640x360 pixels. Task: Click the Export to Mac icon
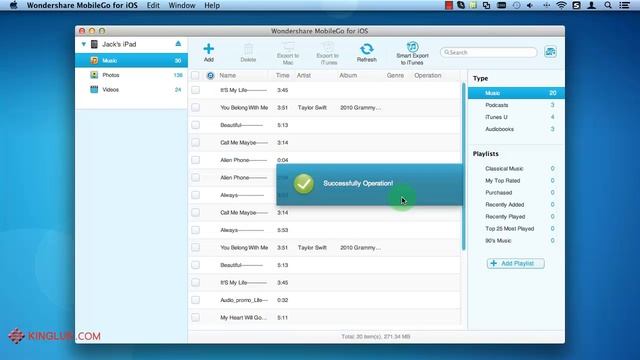click(288, 47)
